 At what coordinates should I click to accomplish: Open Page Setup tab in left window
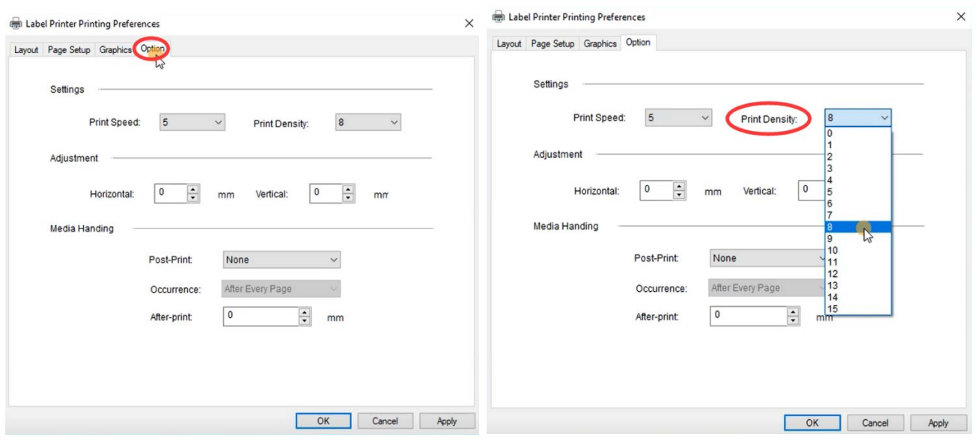(69, 50)
